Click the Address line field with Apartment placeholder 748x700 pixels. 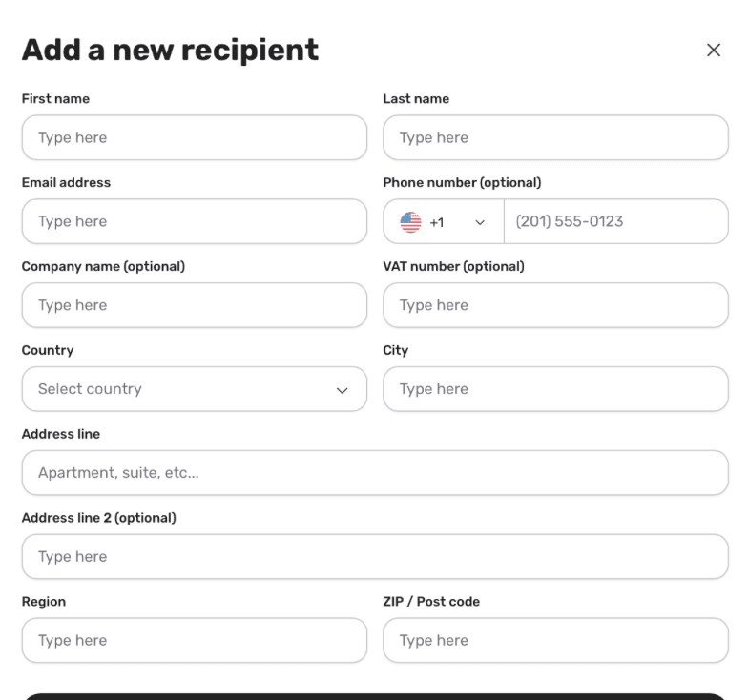pos(375,473)
